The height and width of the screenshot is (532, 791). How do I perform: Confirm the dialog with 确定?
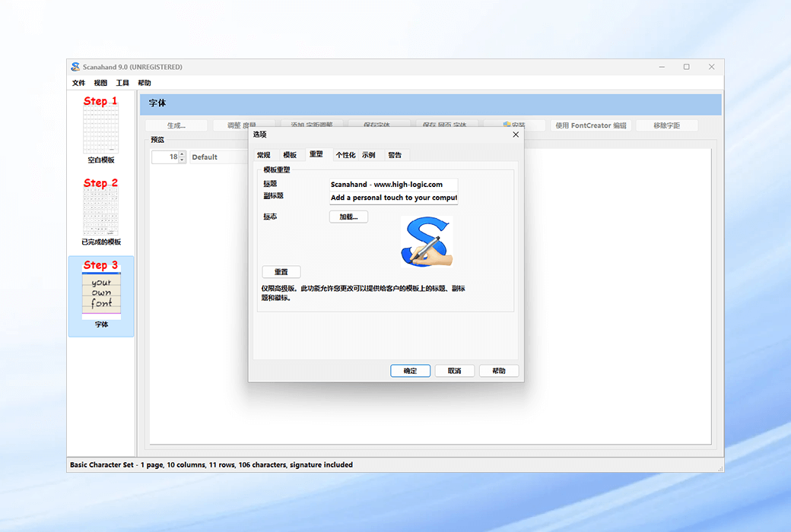click(410, 371)
